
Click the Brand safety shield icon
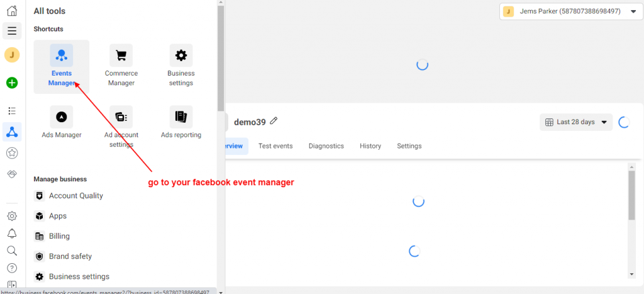tap(40, 256)
